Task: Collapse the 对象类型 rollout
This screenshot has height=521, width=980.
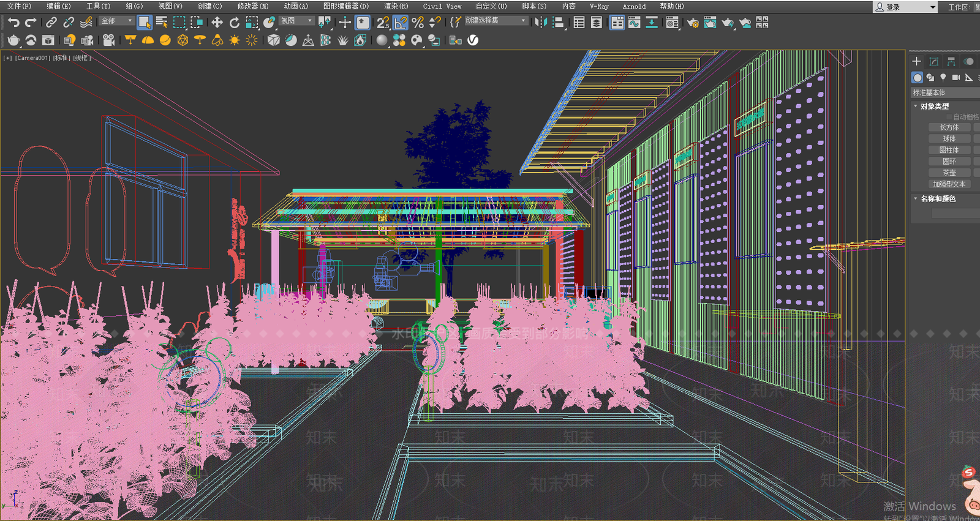Action: coord(934,106)
